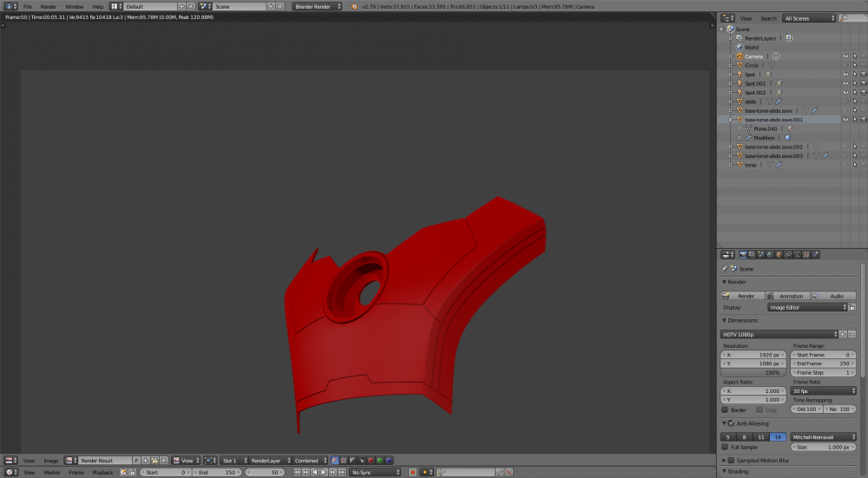The image size is (868, 478).
Task: Check the Border checkbox
Action: [x=726, y=409]
